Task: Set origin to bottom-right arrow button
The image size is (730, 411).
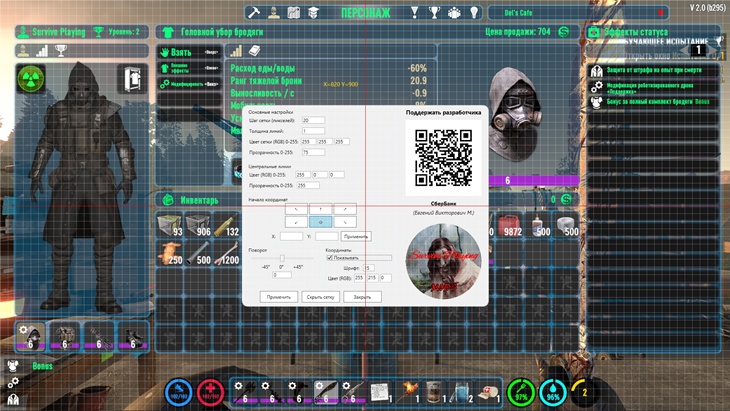Action: (x=345, y=222)
